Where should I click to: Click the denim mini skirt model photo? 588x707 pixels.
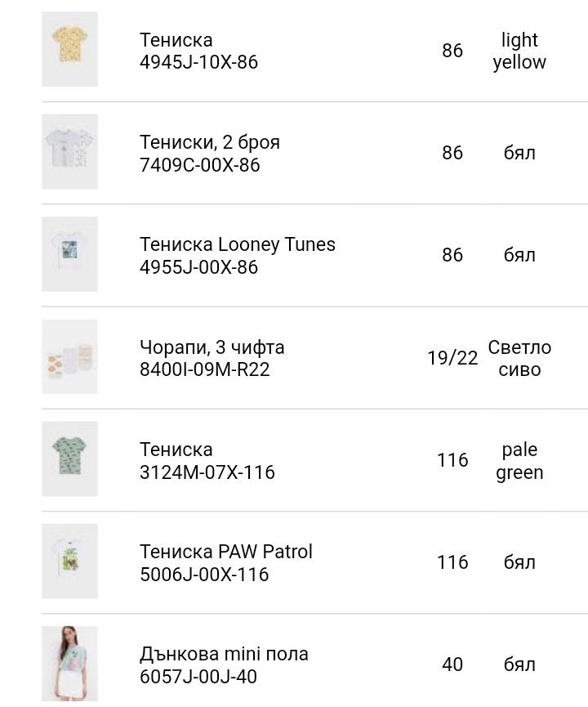[69, 664]
